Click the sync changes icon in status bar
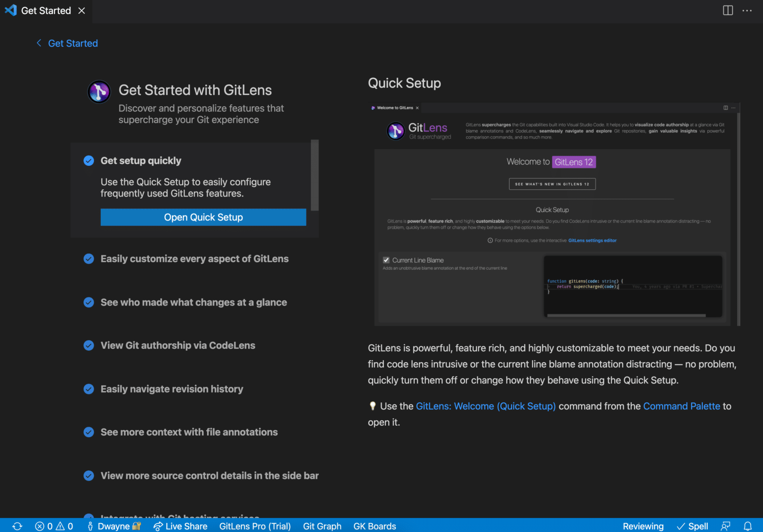 click(16, 526)
